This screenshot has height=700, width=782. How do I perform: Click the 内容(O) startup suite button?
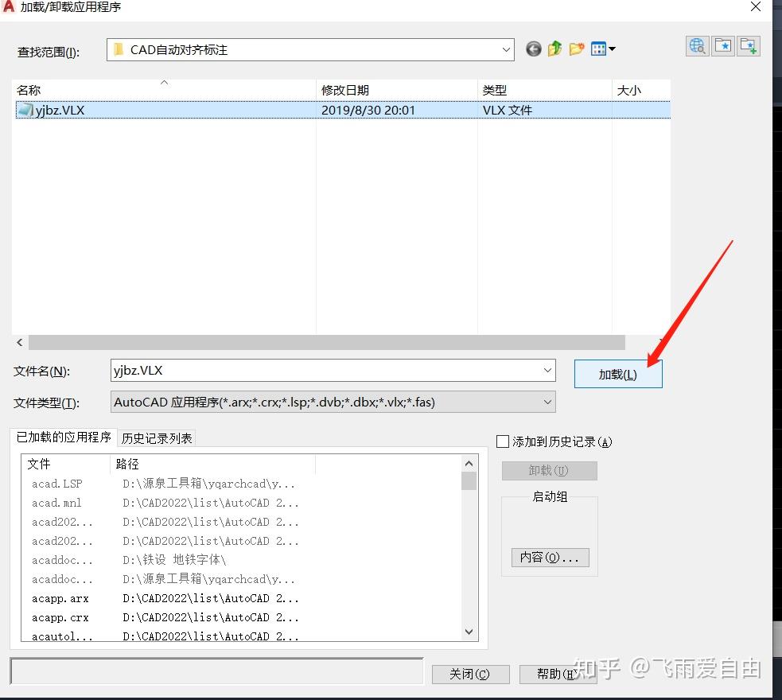click(549, 558)
